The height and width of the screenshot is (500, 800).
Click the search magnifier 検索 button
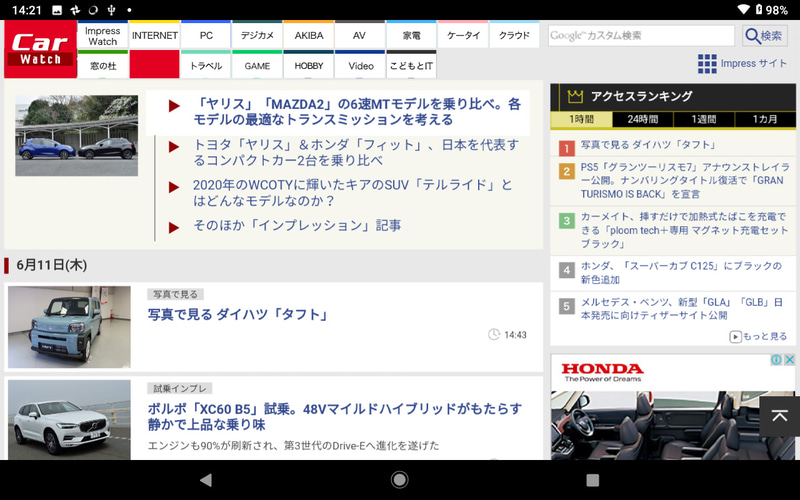pos(765,36)
